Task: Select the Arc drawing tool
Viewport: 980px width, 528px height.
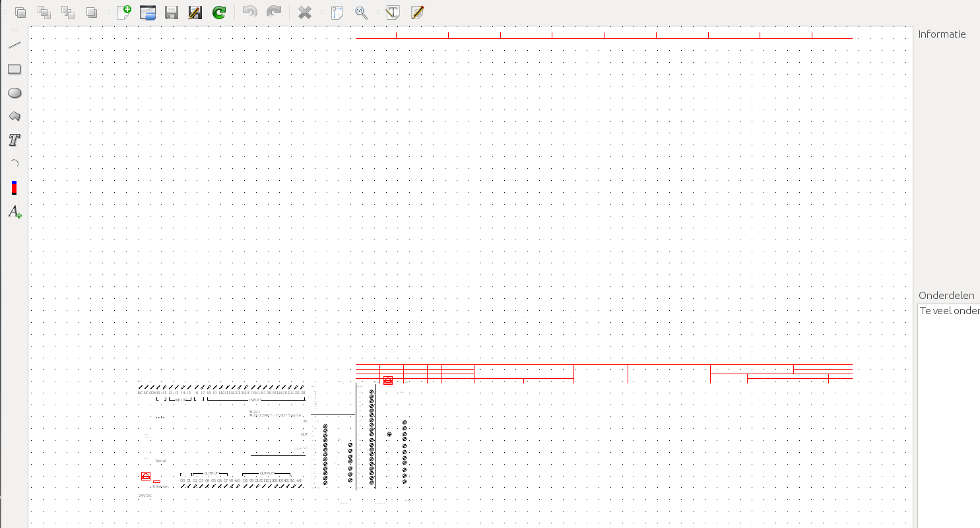Action: [15, 164]
